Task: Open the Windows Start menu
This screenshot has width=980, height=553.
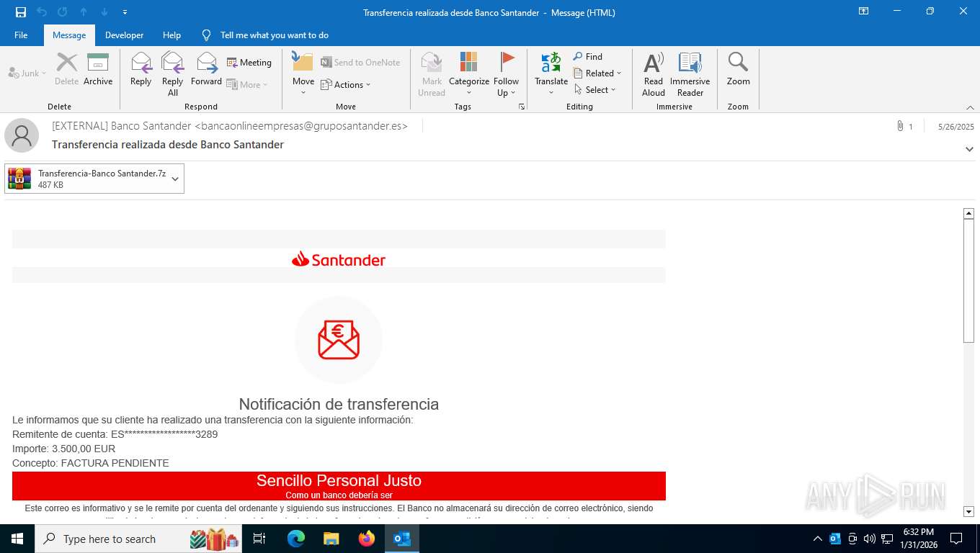Action: tap(17, 539)
